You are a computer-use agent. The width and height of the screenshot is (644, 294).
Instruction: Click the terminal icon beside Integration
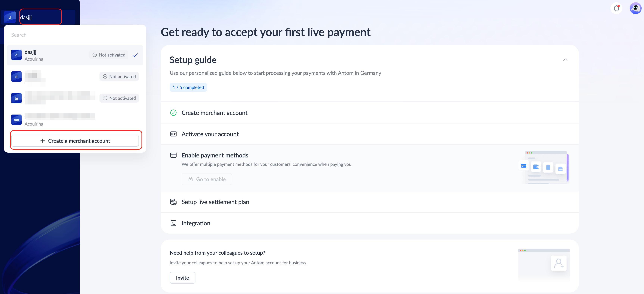(173, 223)
